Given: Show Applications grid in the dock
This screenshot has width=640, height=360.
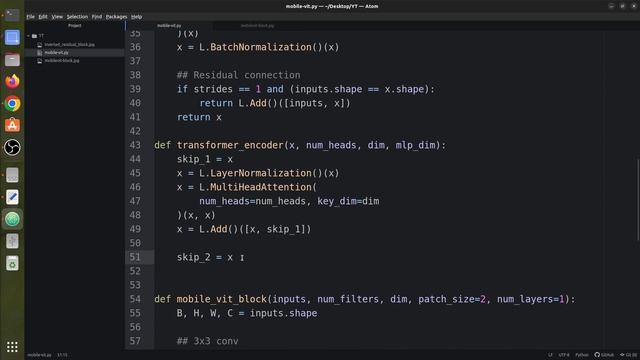Looking at the screenshot, I should click(12, 347).
